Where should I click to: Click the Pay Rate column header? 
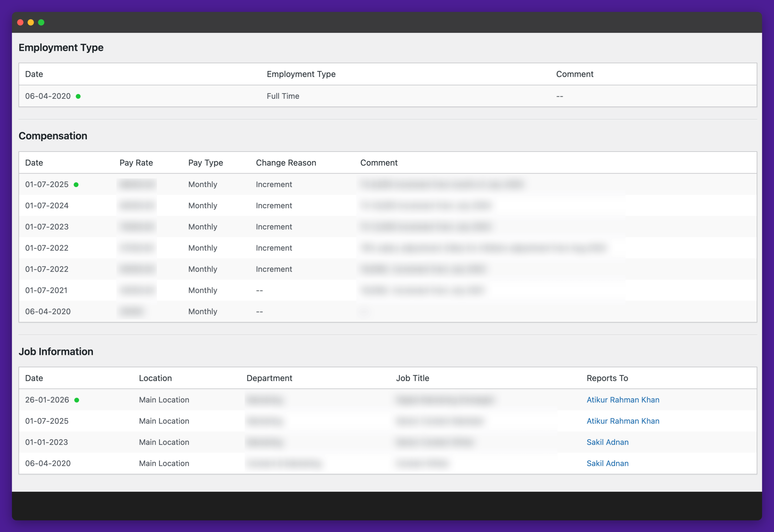click(x=136, y=163)
